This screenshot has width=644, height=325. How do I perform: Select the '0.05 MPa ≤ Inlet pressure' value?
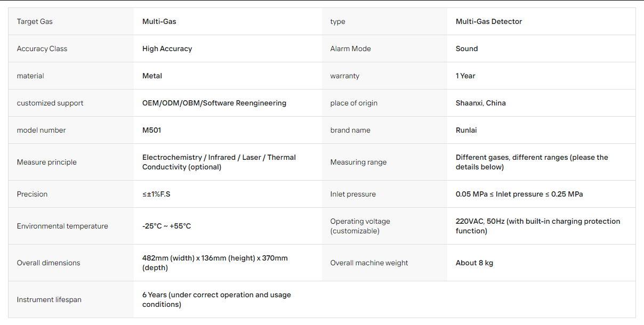pos(519,194)
